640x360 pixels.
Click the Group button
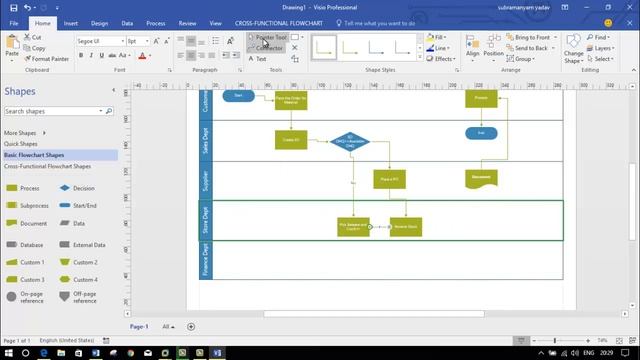pyautogui.click(x=520, y=59)
